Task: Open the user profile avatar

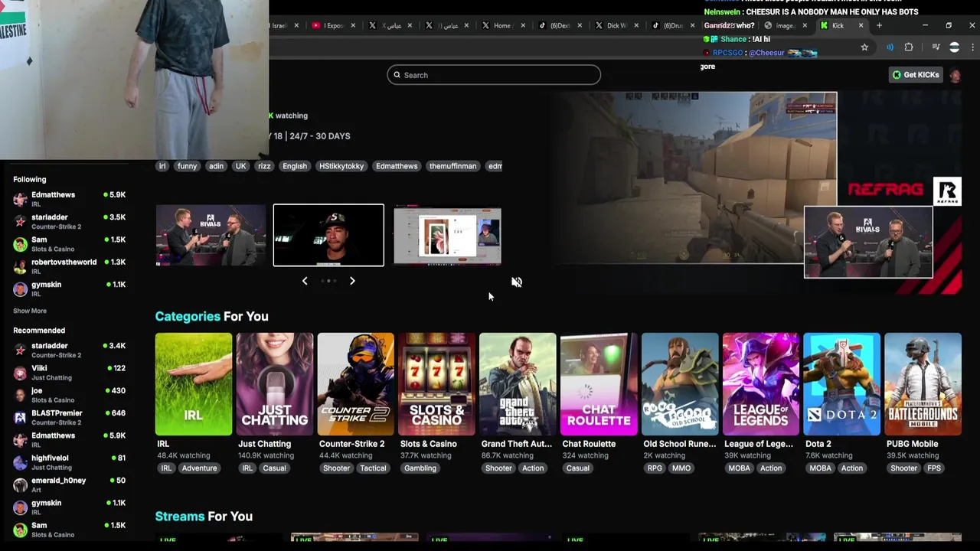Action: [955, 75]
